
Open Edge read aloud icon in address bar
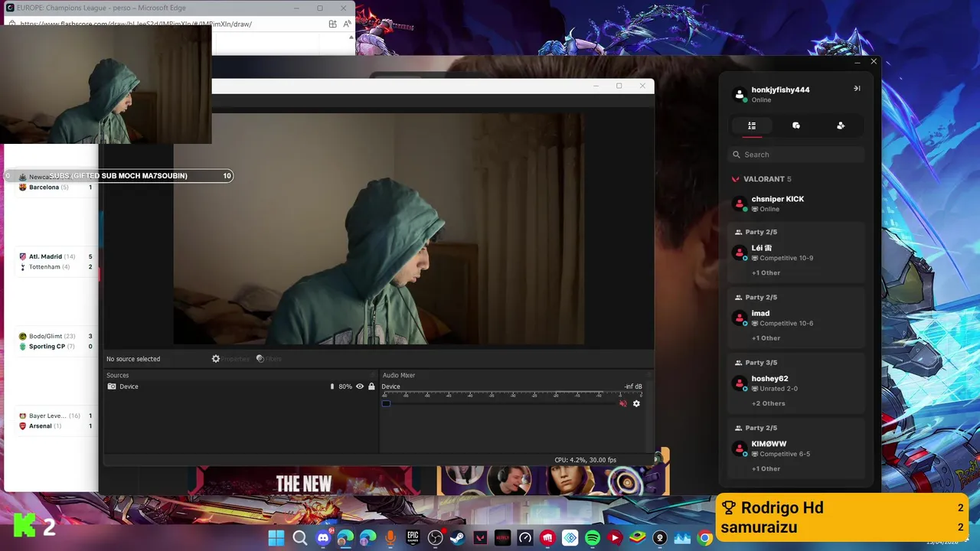347,24
